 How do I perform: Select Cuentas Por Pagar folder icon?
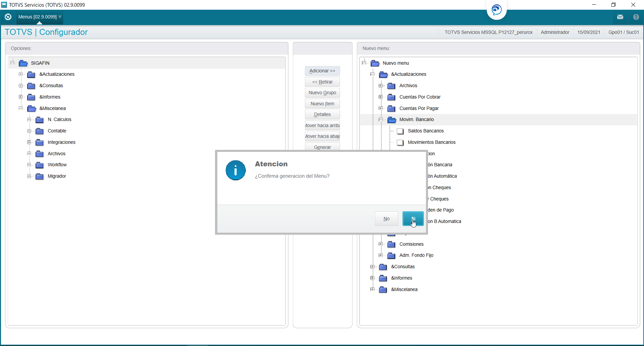pyautogui.click(x=391, y=109)
